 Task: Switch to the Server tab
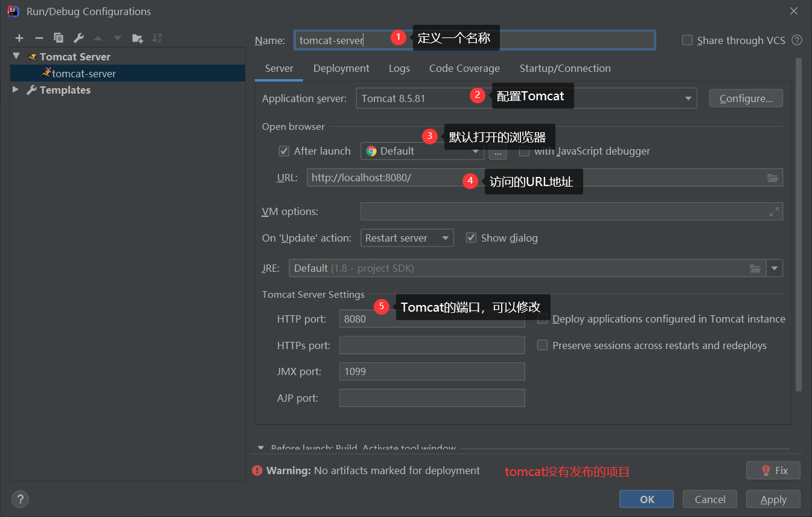tap(279, 68)
